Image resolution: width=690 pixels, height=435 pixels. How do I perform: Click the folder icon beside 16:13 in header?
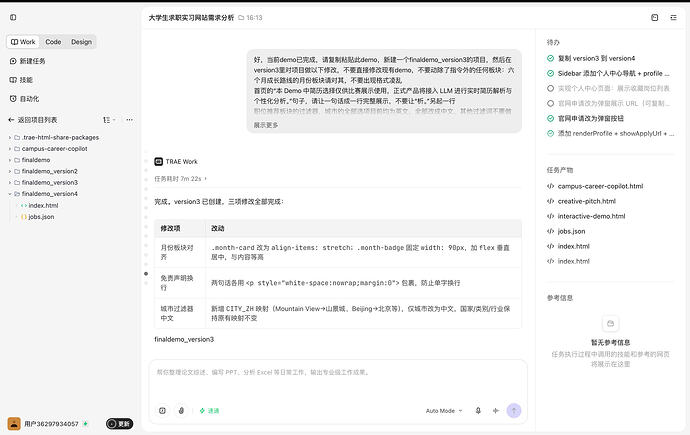pos(241,18)
